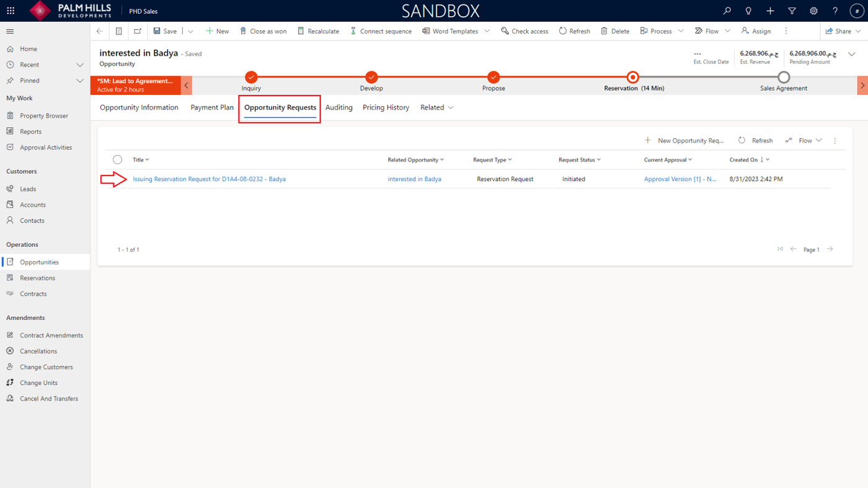
Task: Save the opportunity record
Action: 165,31
